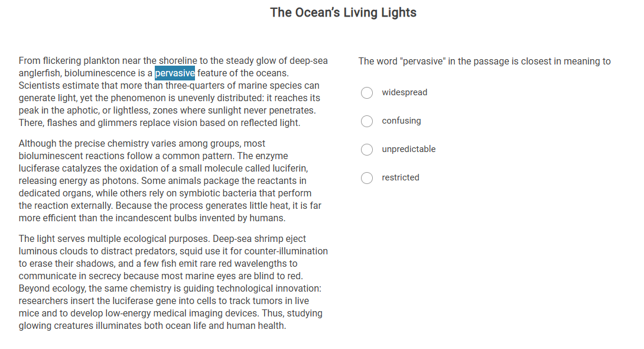
Task: Mark the "restricted" radio button
Action: 367,178
